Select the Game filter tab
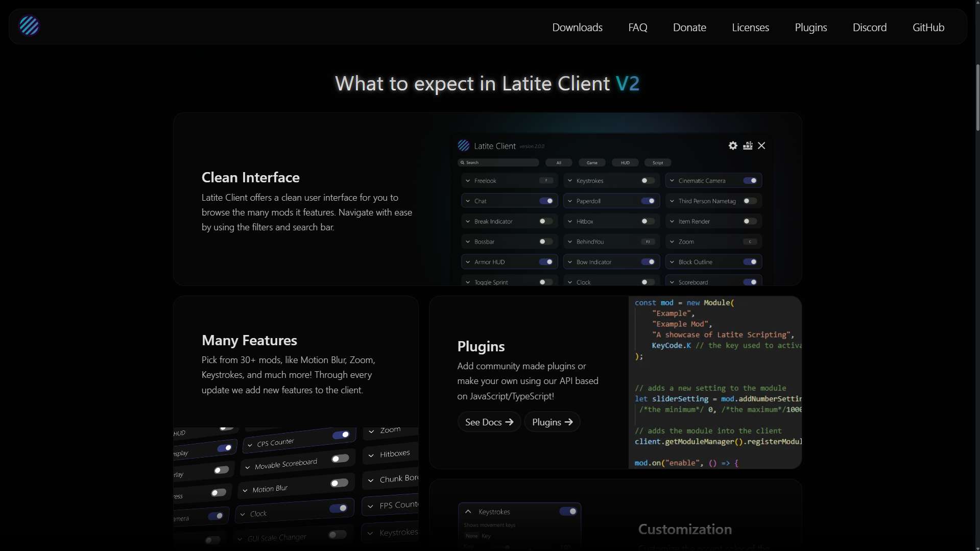This screenshot has width=980, height=551. [x=592, y=162]
